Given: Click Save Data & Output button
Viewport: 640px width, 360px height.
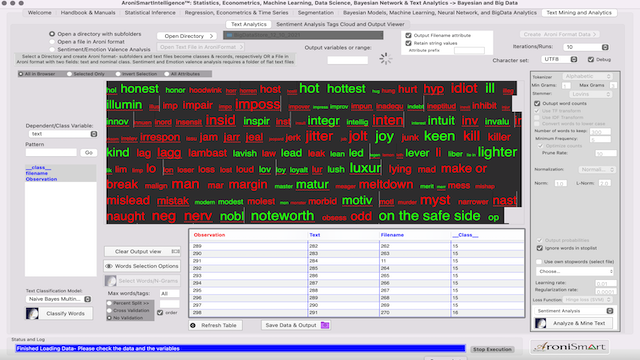Looking at the screenshot, I should tap(296, 325).
